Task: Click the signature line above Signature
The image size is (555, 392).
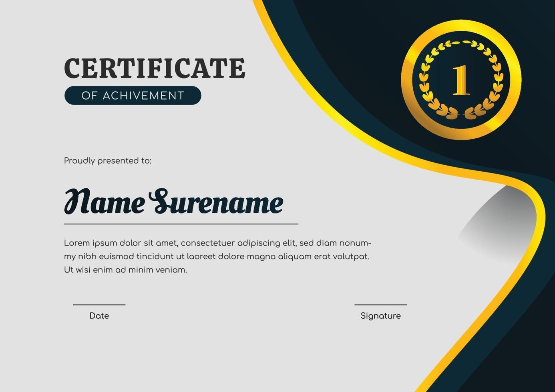Action: point(381,305)
